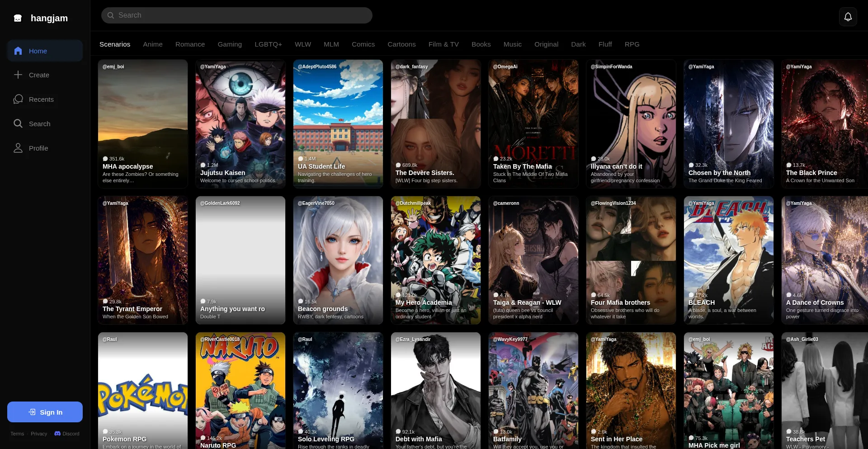Switch to the Romance tab
This screenshot has width=868, height=449.
[190, 44]
